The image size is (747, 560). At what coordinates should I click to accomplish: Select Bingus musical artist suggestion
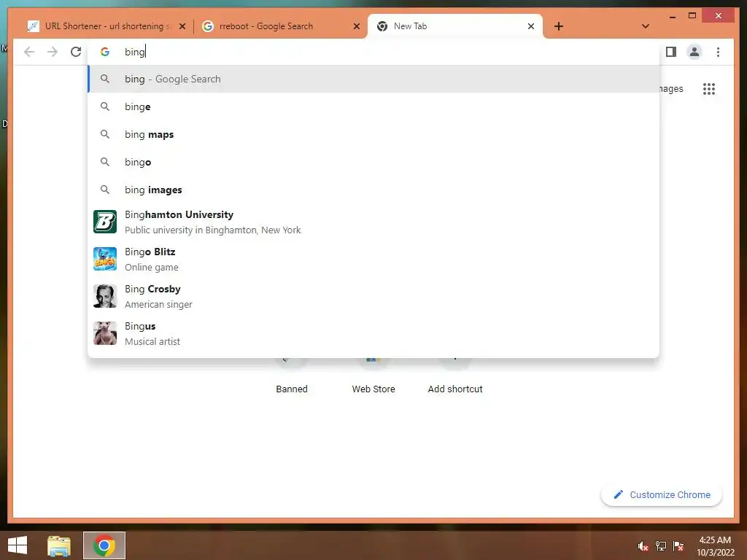click(373, 333)
